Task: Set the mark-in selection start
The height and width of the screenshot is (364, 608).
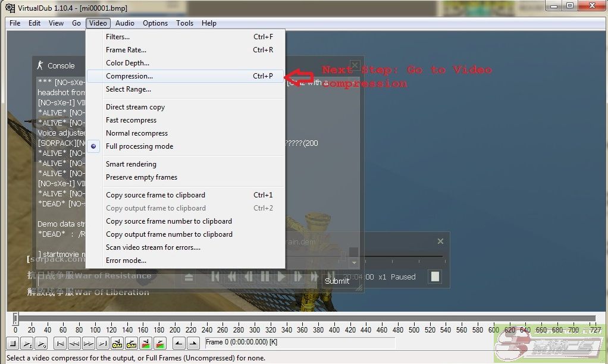Action: (178, 343)
